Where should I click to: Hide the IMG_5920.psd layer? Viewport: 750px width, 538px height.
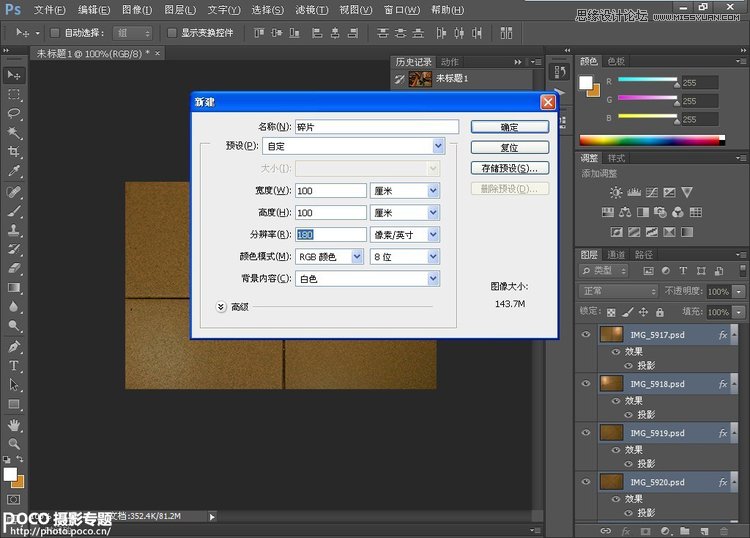click(x=586, y=482)
